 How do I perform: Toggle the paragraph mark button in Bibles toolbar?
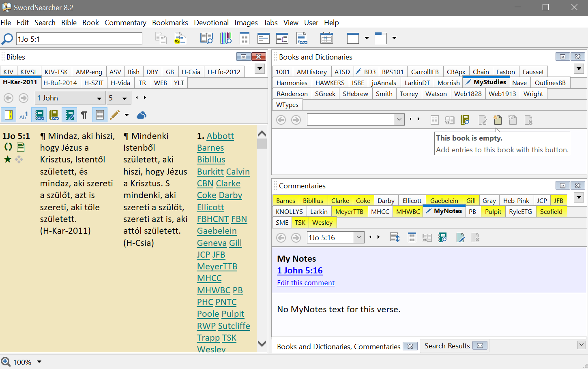84,115
